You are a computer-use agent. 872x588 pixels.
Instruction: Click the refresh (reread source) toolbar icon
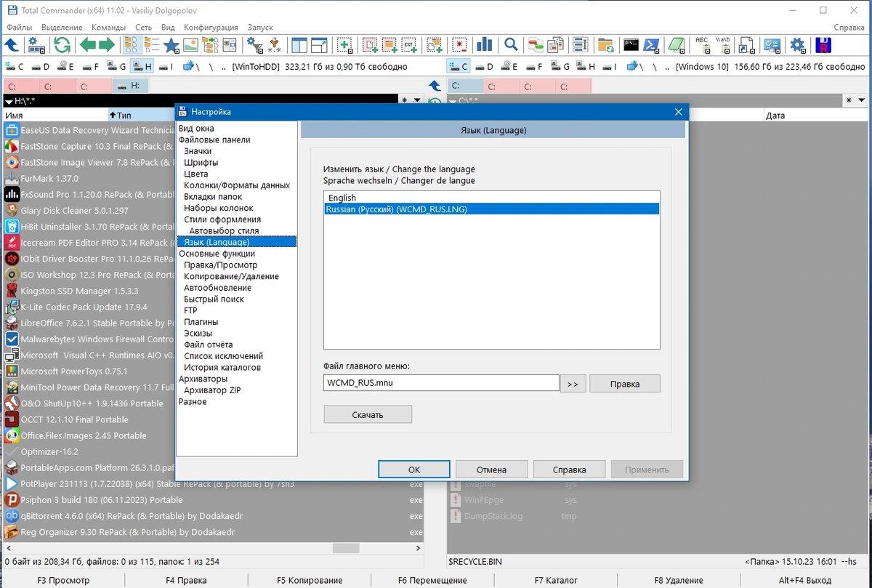(x=62, y=45)
